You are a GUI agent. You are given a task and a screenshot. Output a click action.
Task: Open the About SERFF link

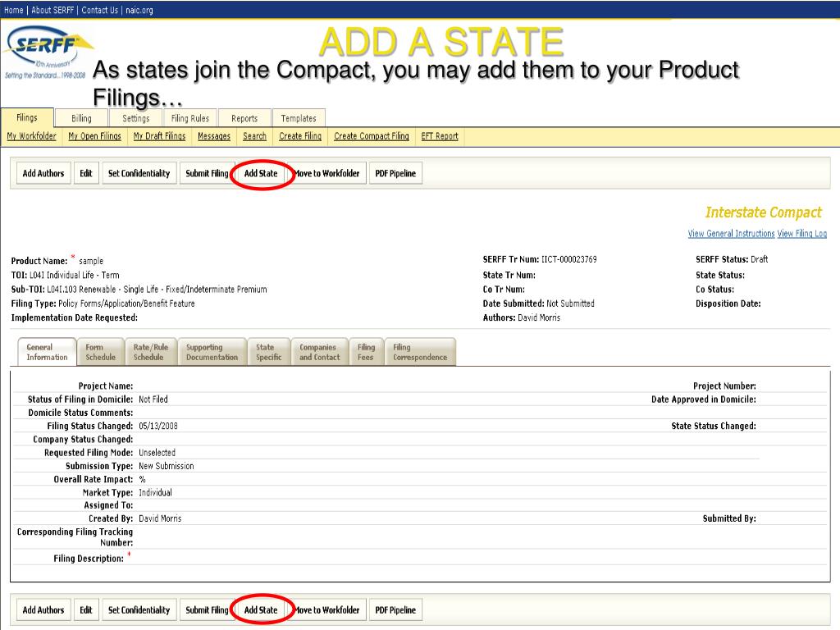click(x=52, y=10)
